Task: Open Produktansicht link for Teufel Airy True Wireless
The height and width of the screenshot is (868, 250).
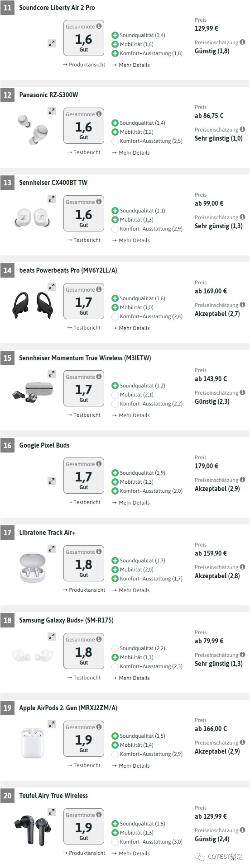Action: click(84, 853)
